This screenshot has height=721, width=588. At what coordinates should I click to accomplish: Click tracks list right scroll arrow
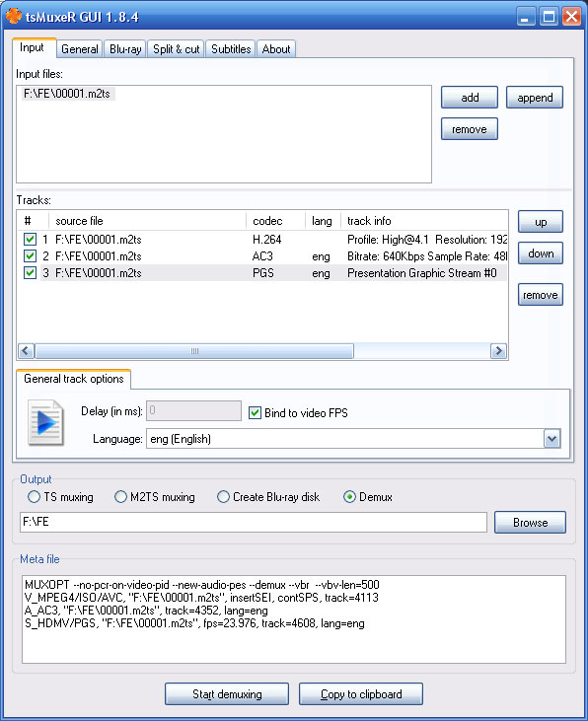[x=498, y=351]
